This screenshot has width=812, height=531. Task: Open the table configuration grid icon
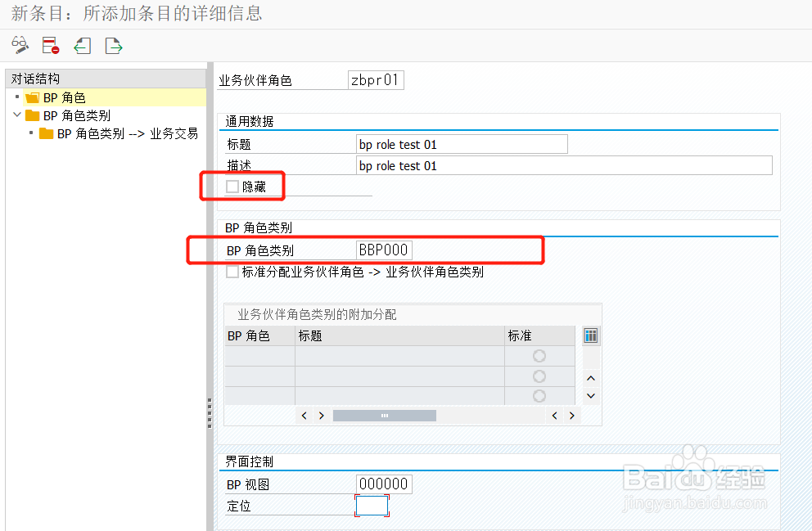590,335
